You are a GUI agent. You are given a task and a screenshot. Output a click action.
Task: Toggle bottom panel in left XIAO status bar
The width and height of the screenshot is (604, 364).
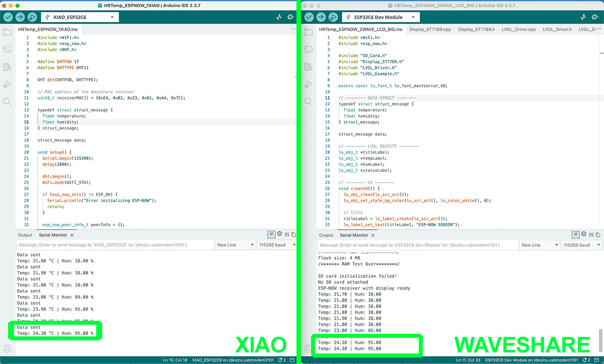[291, 360]
